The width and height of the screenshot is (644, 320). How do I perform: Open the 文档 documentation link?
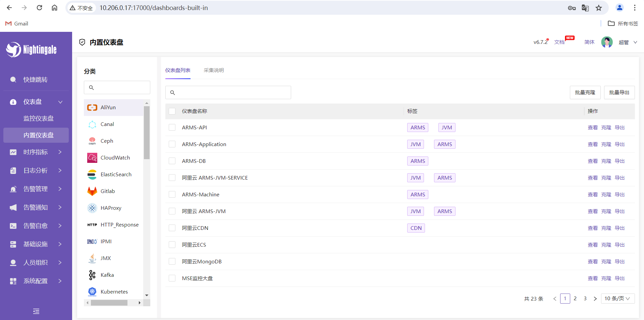559,42
